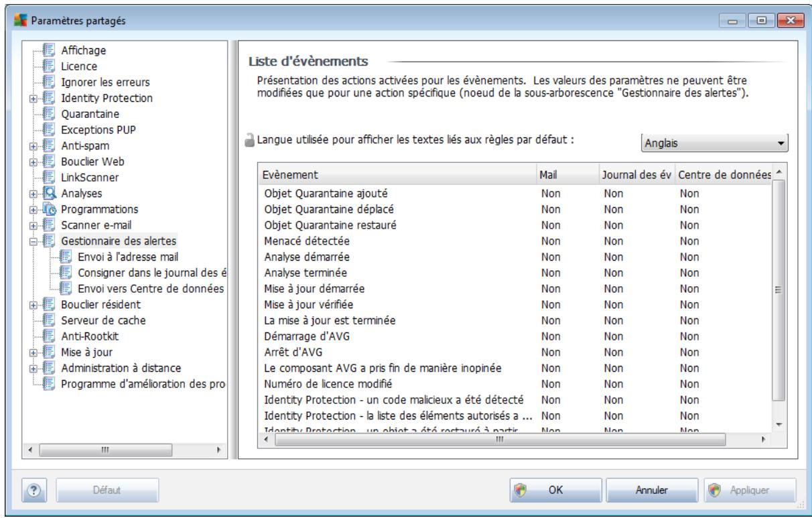
Task: Select the Numéro de licence modifié row
Action: pos(516,384)
